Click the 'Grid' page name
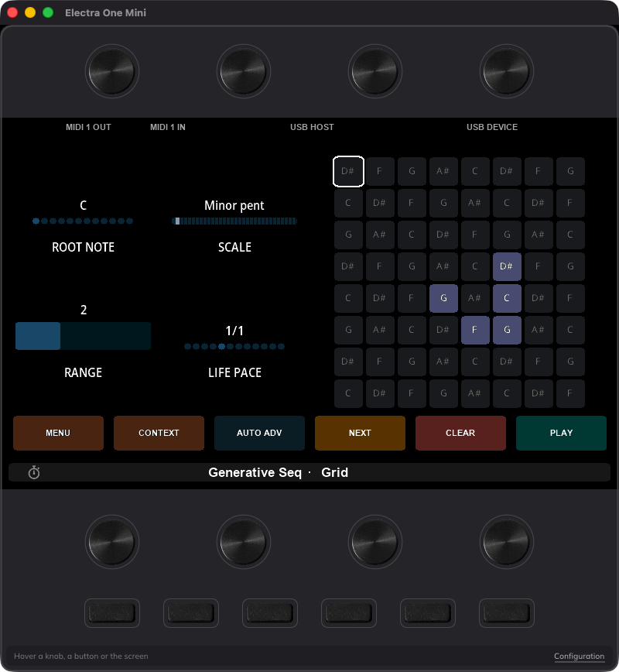This screenshot has width=619, height=672. [334, 472]
